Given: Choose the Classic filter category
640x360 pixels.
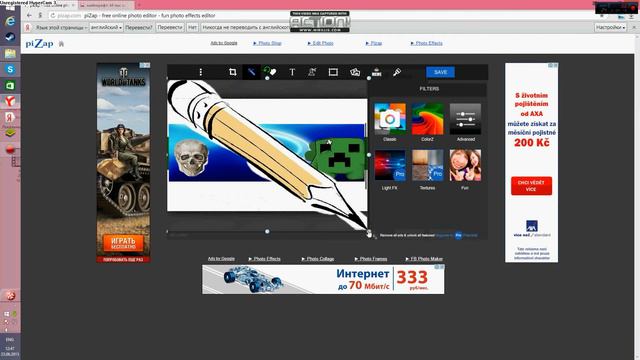Looking at the screenshot, I should [390, 119].
